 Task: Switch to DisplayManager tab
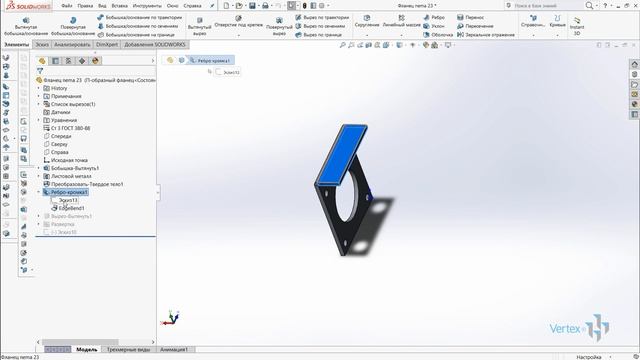click(96, 61)
